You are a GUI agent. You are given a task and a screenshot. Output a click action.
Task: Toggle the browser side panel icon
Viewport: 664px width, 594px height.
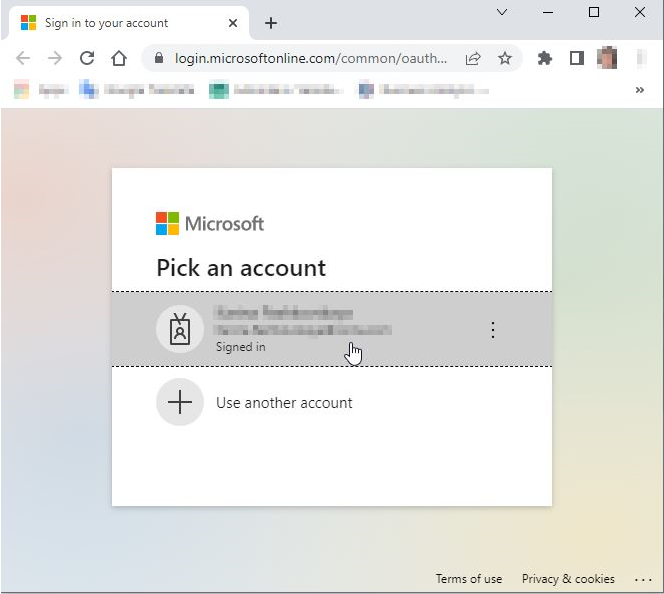[577, 58]
